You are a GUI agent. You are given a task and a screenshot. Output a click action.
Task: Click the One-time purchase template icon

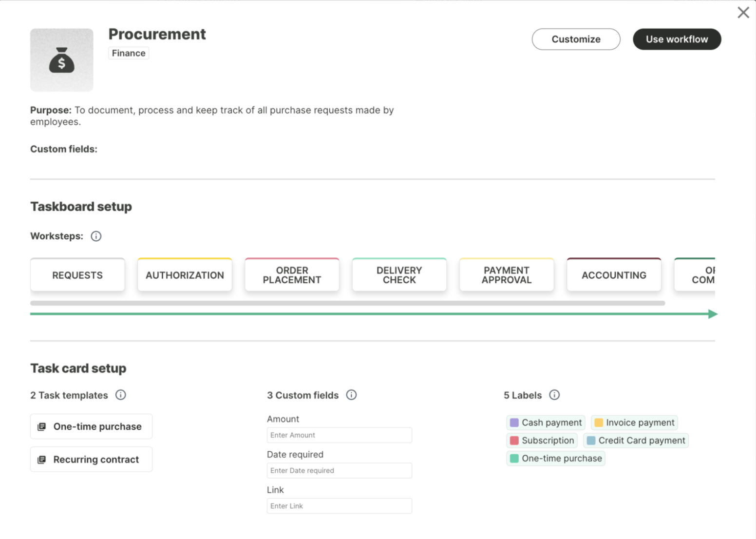point(42,427)
